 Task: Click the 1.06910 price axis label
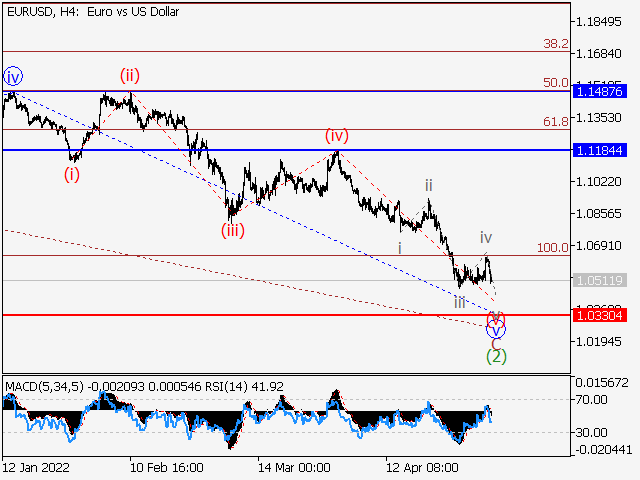[598, 246]
